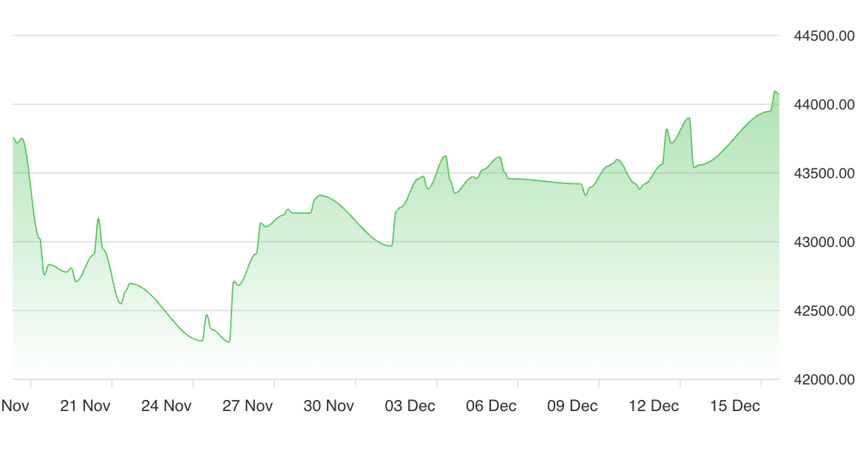Click the lowest trough just before 27 Nov

click(228, 342)
